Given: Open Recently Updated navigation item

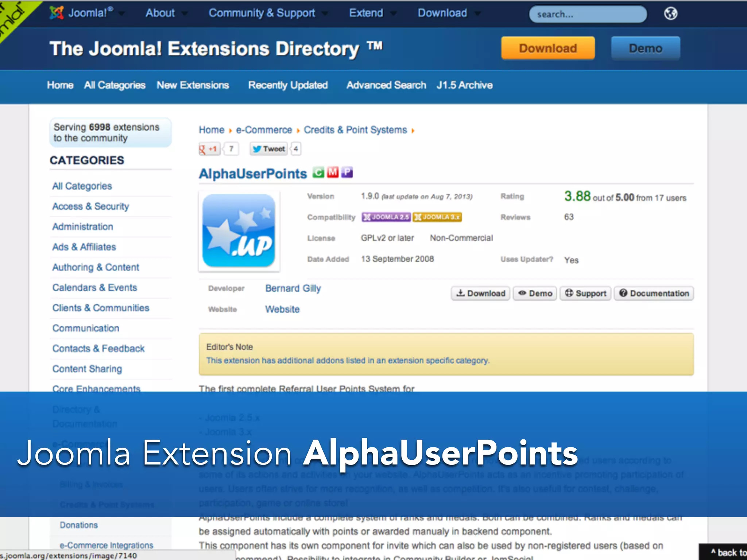Looking at the screenshot, I should tap(288, 85).
